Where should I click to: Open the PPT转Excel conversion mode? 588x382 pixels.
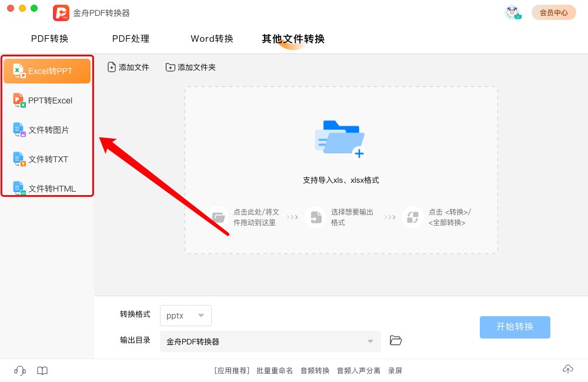pyautogui.click(x=47, y=100)
